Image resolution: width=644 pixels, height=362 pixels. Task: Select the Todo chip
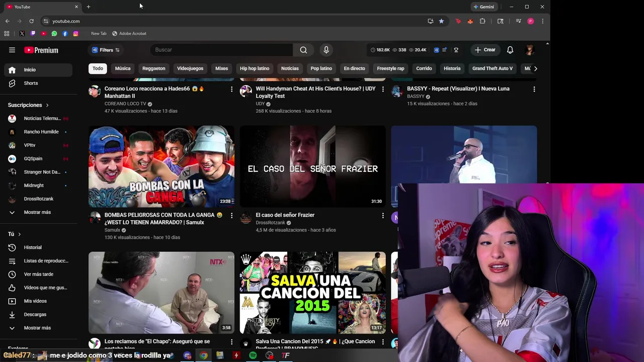(x=98, y=68)
